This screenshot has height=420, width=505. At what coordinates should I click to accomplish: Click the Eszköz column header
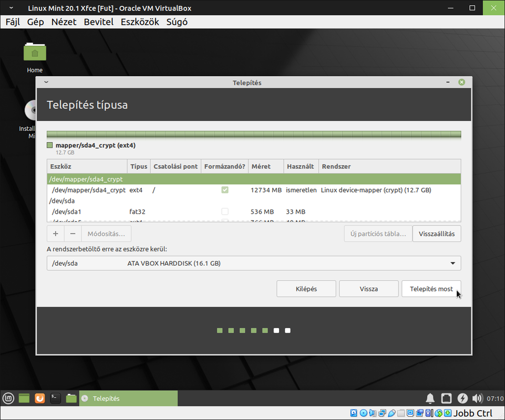pos(87,166)
